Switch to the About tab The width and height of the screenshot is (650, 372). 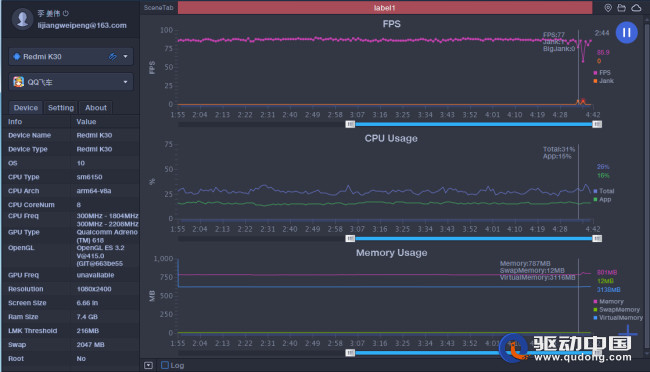pos(96,107)
